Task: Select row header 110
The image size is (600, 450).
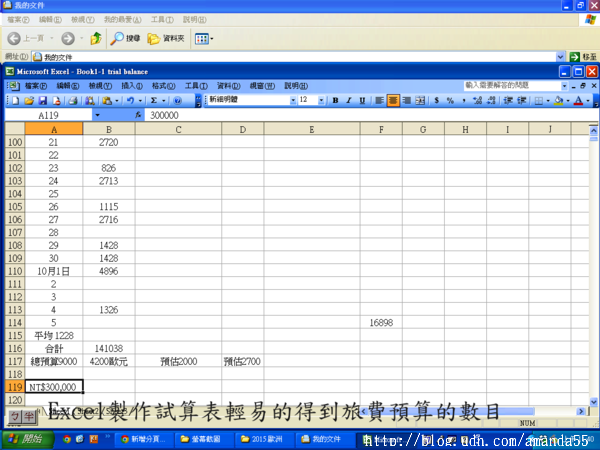Action: (x=15, y=271)
